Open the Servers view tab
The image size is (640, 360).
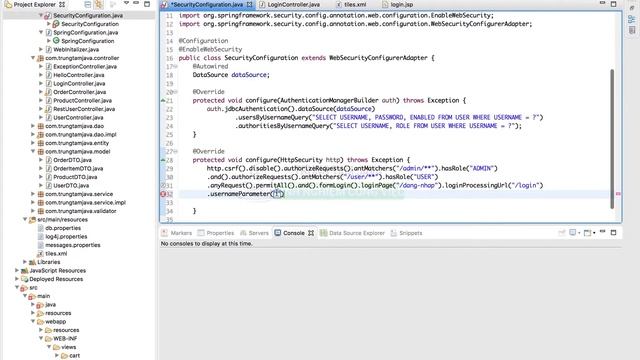pyautogui.click(x=254, y=233)
